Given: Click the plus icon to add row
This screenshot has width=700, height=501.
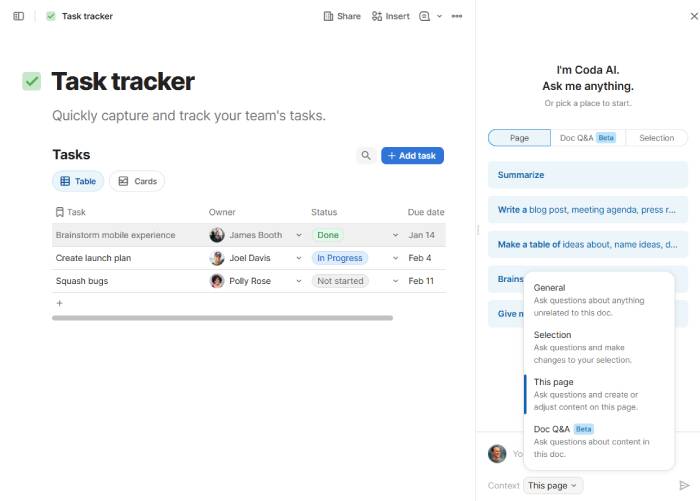Looking at the screenshot, I should click(x=59, y=303).
